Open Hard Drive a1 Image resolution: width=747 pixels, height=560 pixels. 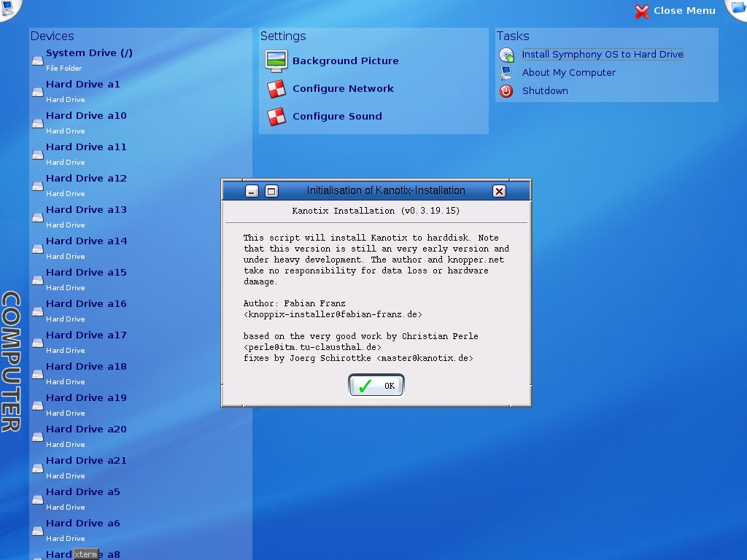coord(83,85)
